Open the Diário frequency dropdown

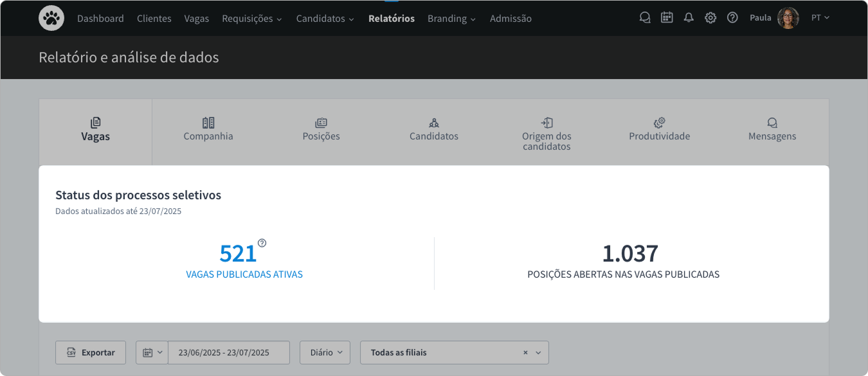click(x=325, y=352)
